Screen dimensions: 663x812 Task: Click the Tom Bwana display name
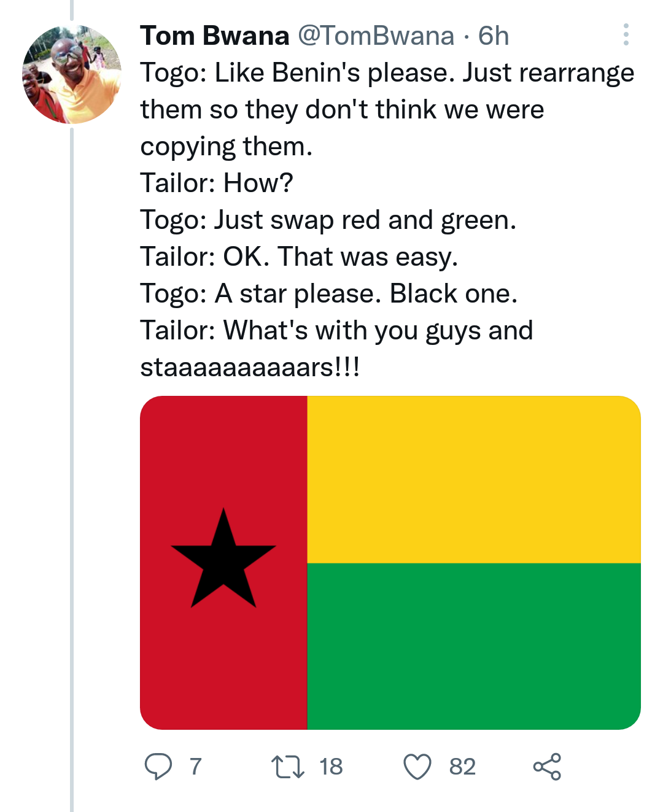[214, 36]
